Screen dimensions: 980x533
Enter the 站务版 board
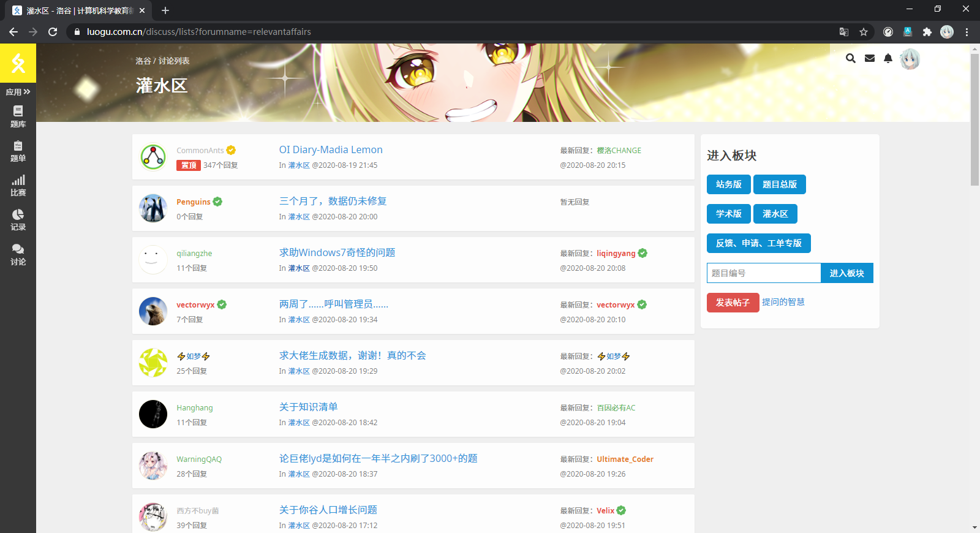click(729, 184)
